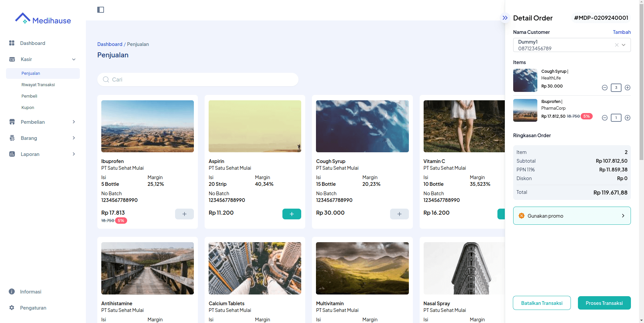Click Cough Syrup quantity input box

click(616, 88)
